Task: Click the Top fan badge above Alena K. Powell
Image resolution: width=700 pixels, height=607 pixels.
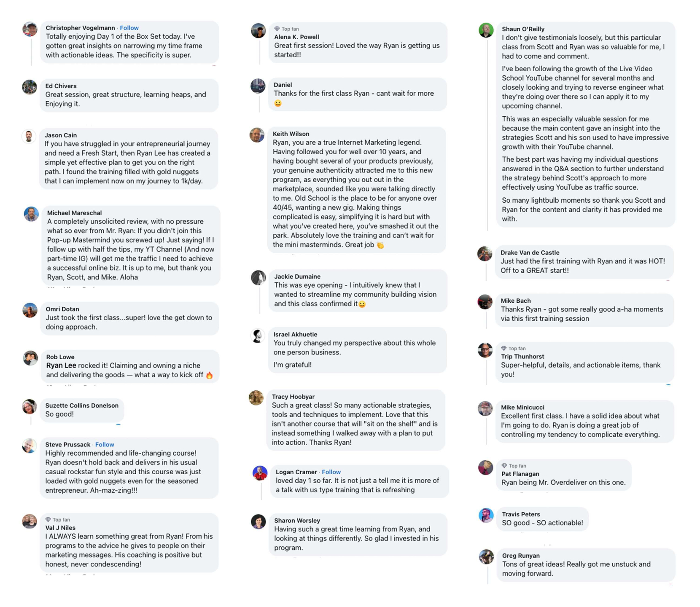Action: click(x=287, y=29)
